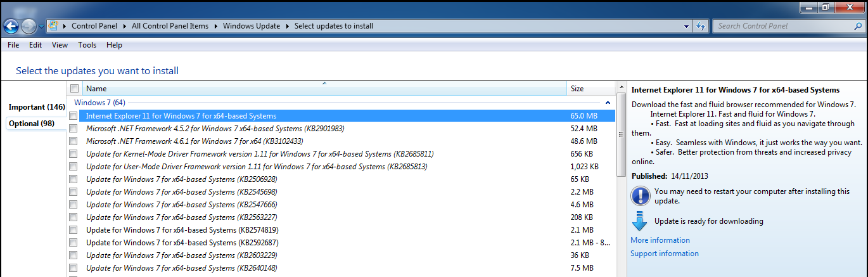The width and height of the screenshot is (868, 277).
Task: Click Control Panel breadcrumb in address bar
Action: (x=95, y=26)
